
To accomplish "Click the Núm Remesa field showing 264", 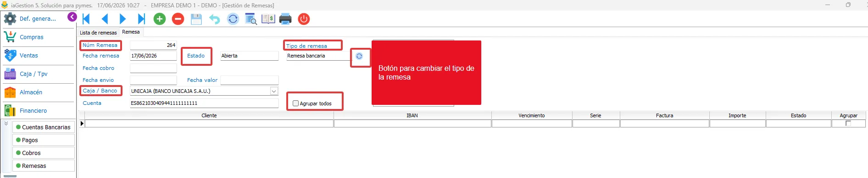I will [153, 45].
